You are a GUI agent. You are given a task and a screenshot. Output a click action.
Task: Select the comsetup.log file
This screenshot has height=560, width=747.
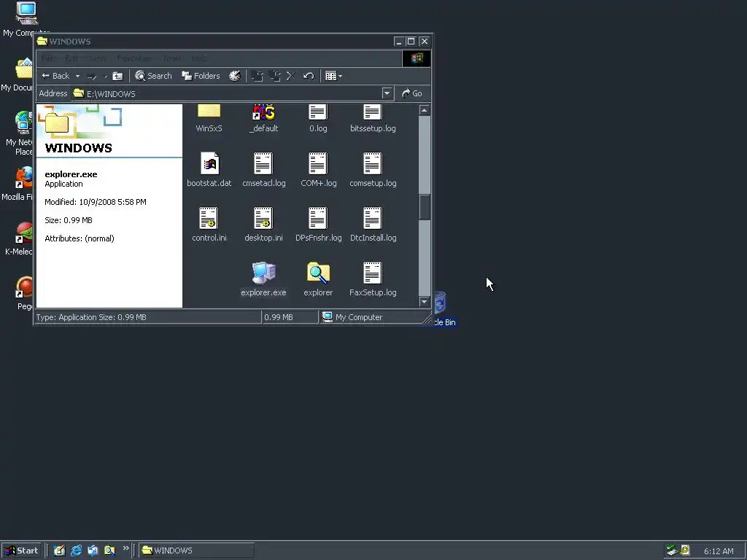pyautogui.click(x=373, y=169)
